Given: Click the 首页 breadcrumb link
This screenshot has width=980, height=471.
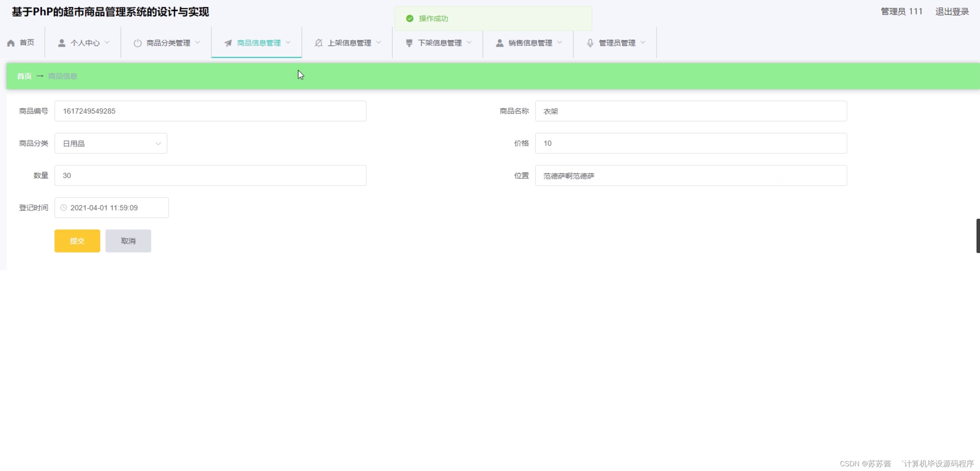Looking at the screenshot, I should pyautogui.click(x=24, y=76).
